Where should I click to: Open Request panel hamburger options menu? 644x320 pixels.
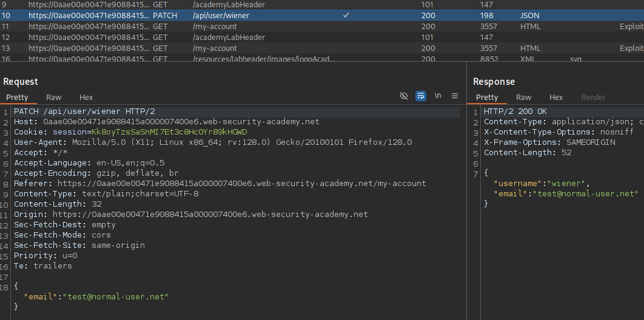tap(454, 96)
